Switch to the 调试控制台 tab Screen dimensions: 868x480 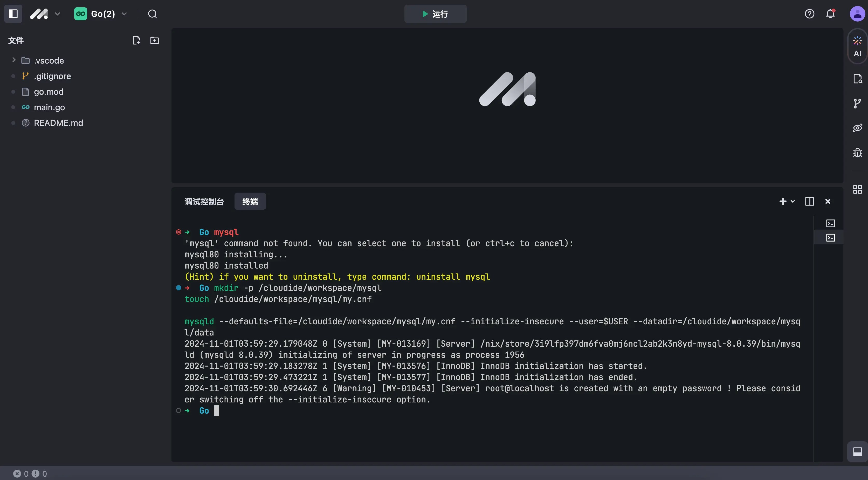[x=204, y=202]
